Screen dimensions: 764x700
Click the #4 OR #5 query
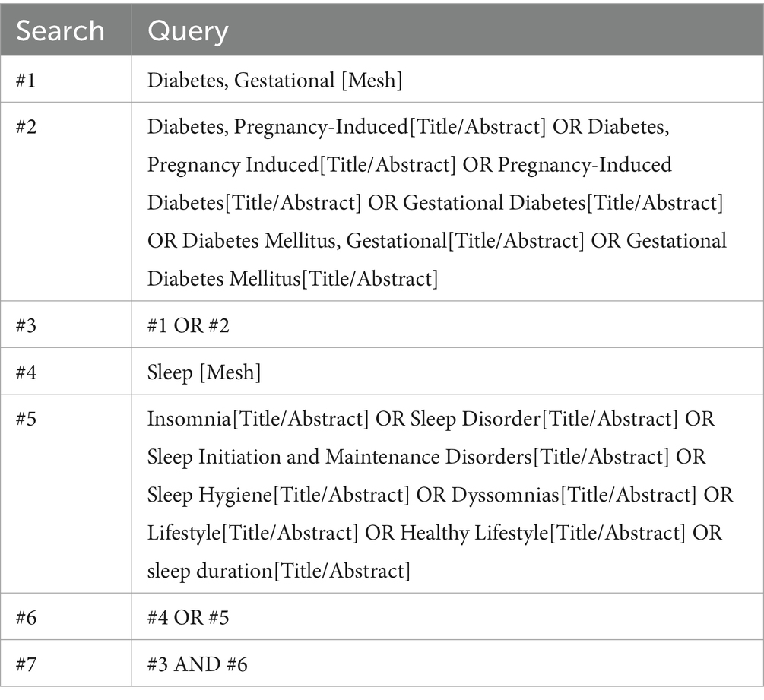click(x=188, y=618)
